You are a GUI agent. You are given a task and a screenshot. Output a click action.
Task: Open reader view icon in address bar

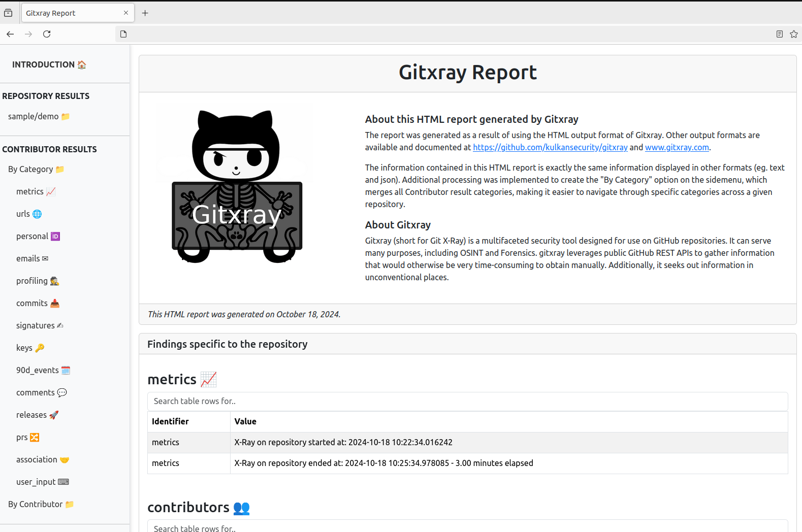pos(779,34)
